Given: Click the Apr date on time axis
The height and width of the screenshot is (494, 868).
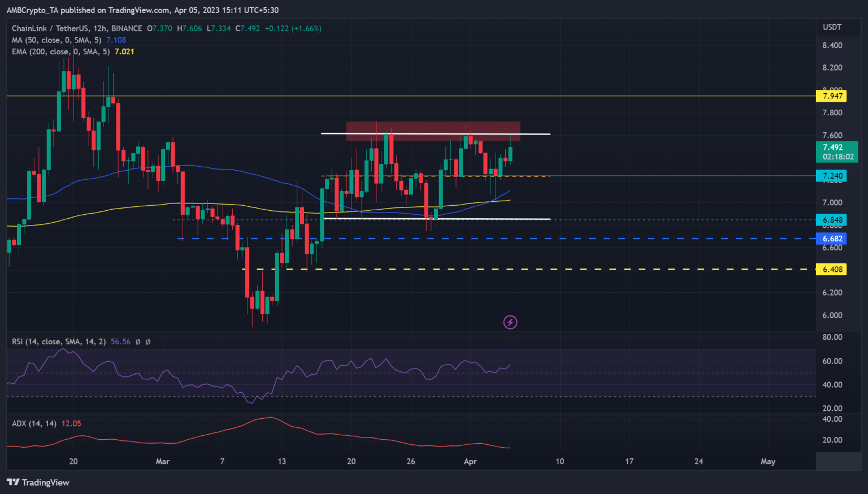Looking at the screenshot, I should pos(470,461).
